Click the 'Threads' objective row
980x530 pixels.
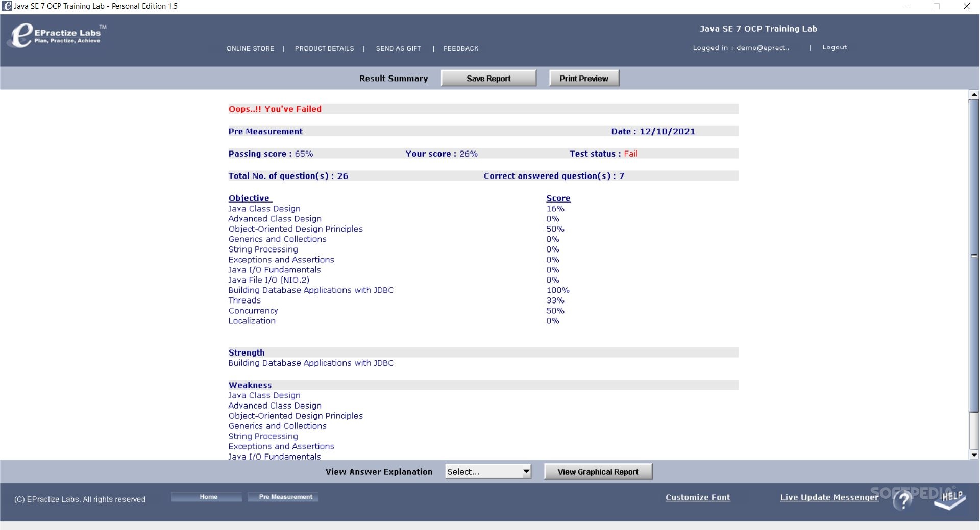point(244,300)
